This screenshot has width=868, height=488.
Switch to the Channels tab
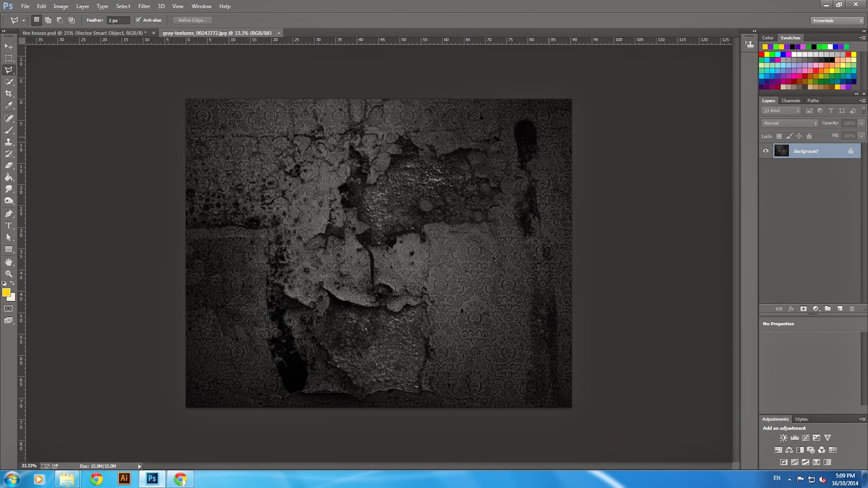(790, 101)
